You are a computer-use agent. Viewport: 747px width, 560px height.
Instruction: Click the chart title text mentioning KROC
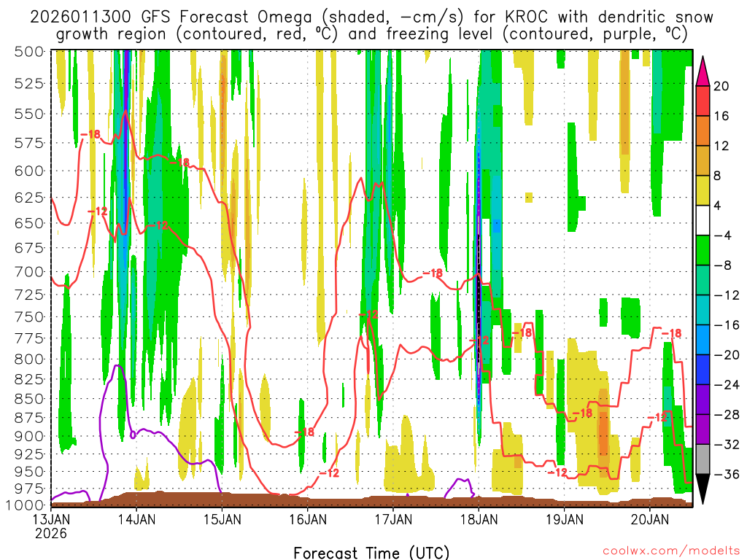tap(371, 26)
